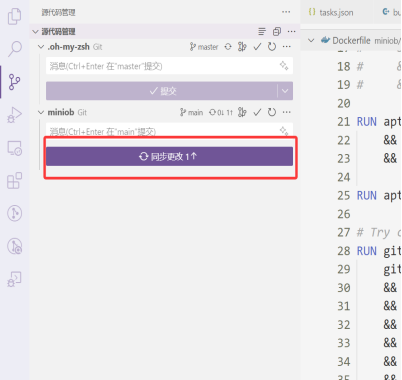Viewport: 402px width, 380px height.
Task: Click the view as list icon in 源代码管理 header
Action: point(262,31)
